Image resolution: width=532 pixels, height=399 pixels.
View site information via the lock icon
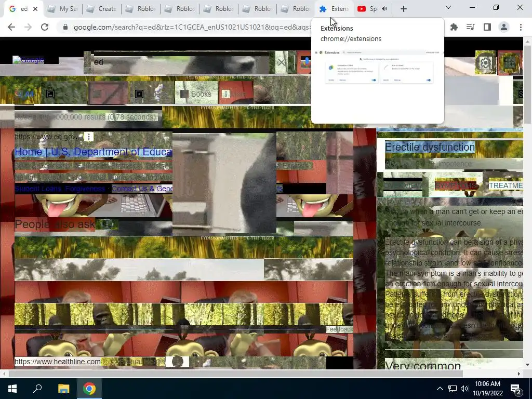click(x=65, y=27)
